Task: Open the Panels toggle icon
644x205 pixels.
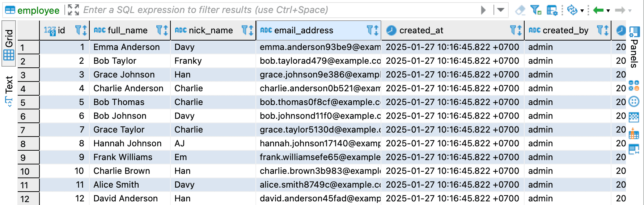Action: (x=634, y=32)
